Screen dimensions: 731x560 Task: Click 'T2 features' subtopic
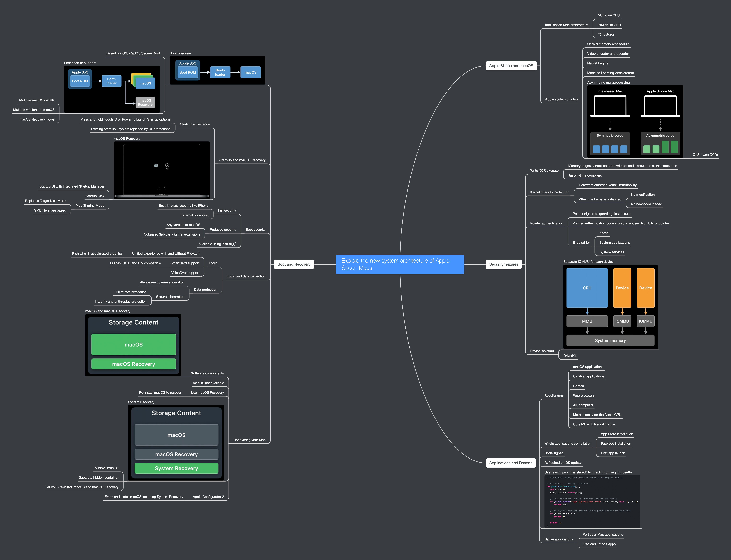tap(606, 35)
